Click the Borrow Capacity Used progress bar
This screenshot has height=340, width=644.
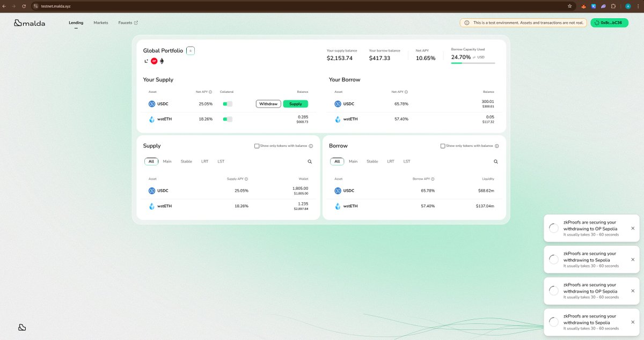point(473,63)
